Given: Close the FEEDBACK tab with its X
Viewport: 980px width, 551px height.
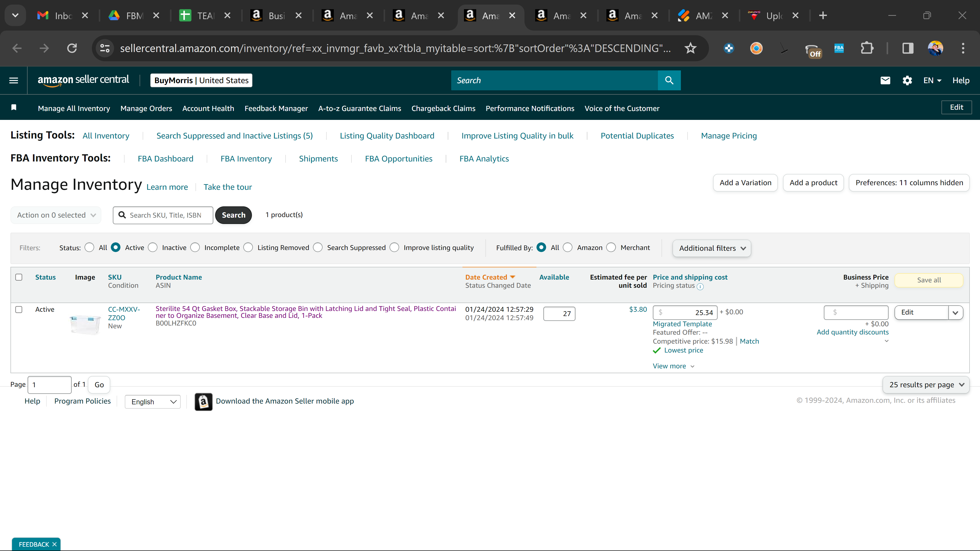Looking at the screenshot, I should (54, 544).
